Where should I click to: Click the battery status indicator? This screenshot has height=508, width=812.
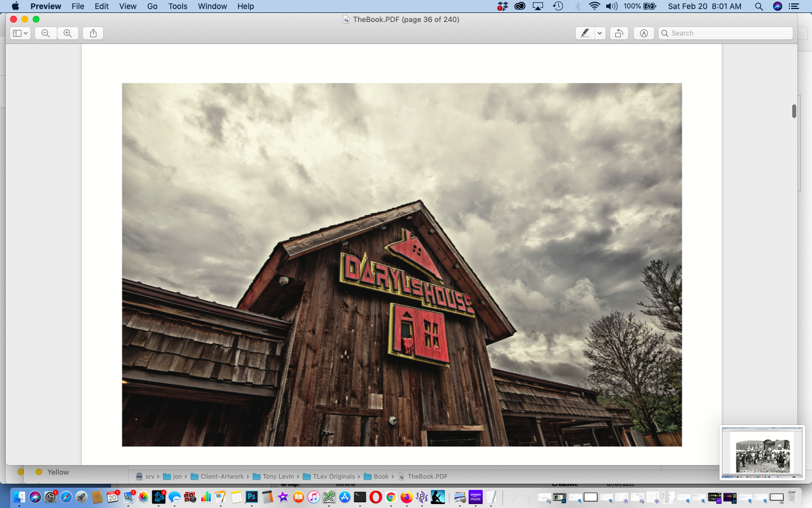coord(640,6)
